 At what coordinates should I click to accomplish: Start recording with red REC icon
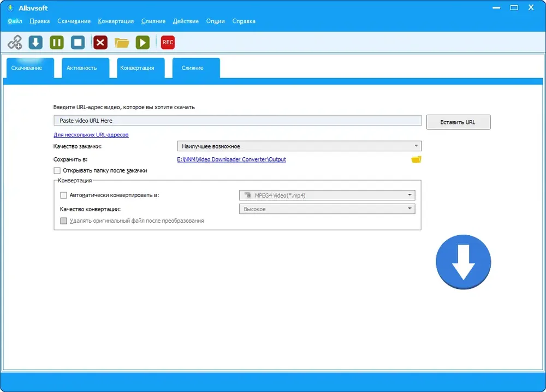[x=168, y=43]
